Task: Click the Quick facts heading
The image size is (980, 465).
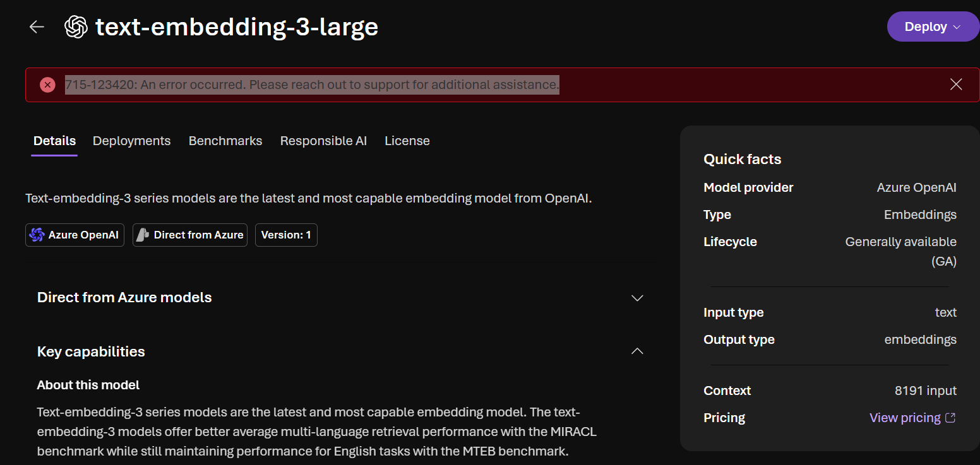Action: pos(743,159)
